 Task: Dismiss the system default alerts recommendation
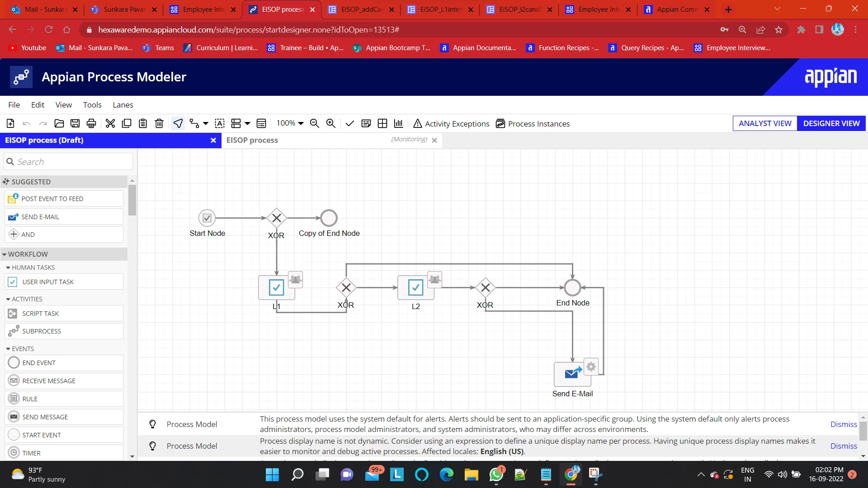pyautogui.click(x=844, y=424)
